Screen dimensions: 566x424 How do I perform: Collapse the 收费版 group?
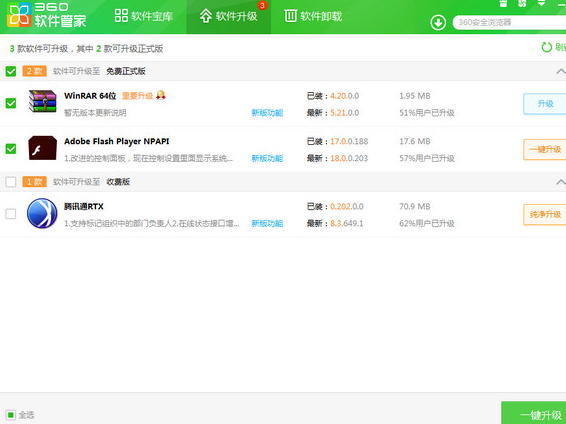click(561, 182)
